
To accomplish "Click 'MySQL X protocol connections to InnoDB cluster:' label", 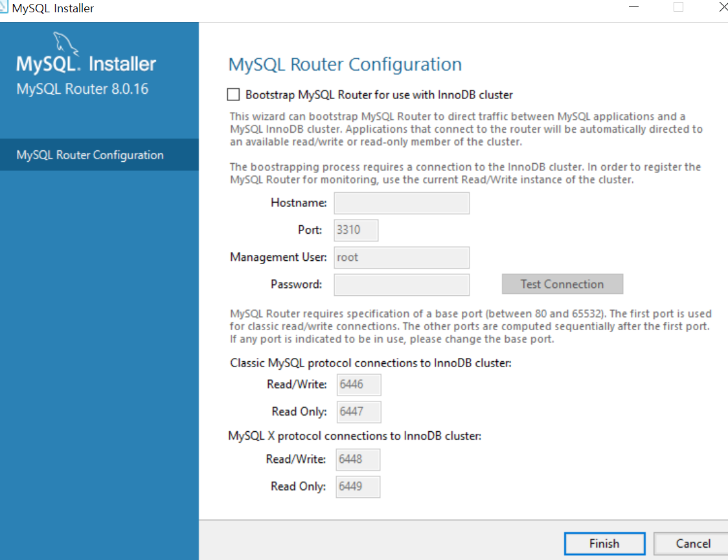I will 355,436.
